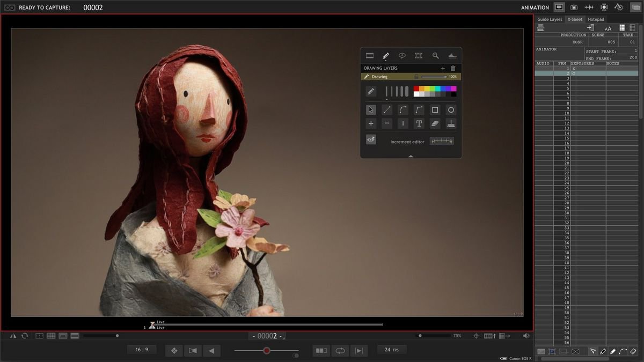Screen dimensions: 644x362
Task: Activate the selection arrow tool
Action: [371, 109]
